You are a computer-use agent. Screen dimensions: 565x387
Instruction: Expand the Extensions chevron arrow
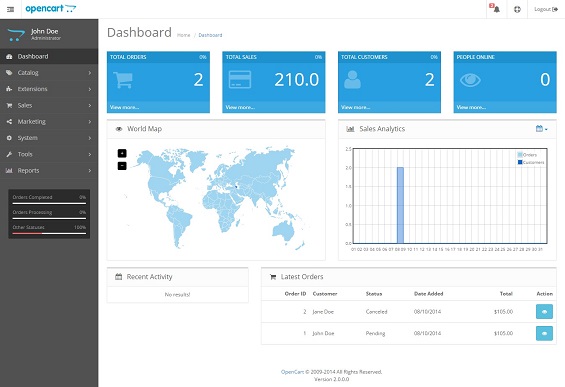tap(90, 89)
